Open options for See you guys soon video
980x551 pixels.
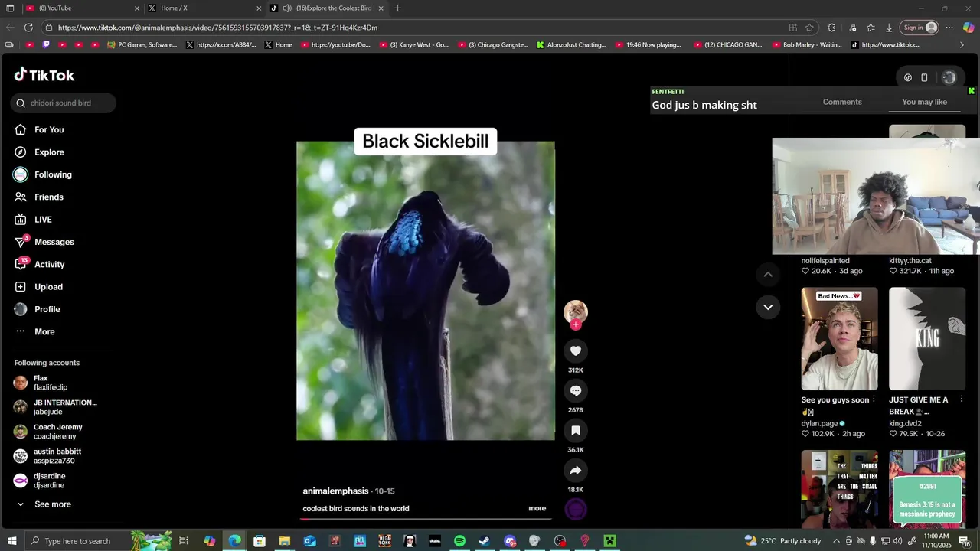pyautogui.click(x=874, y=399)
